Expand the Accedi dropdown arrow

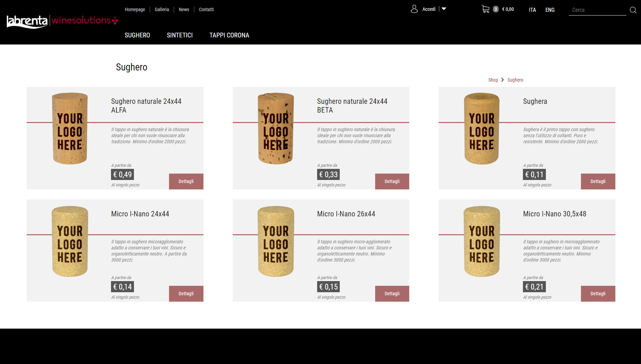click(444, 9)
